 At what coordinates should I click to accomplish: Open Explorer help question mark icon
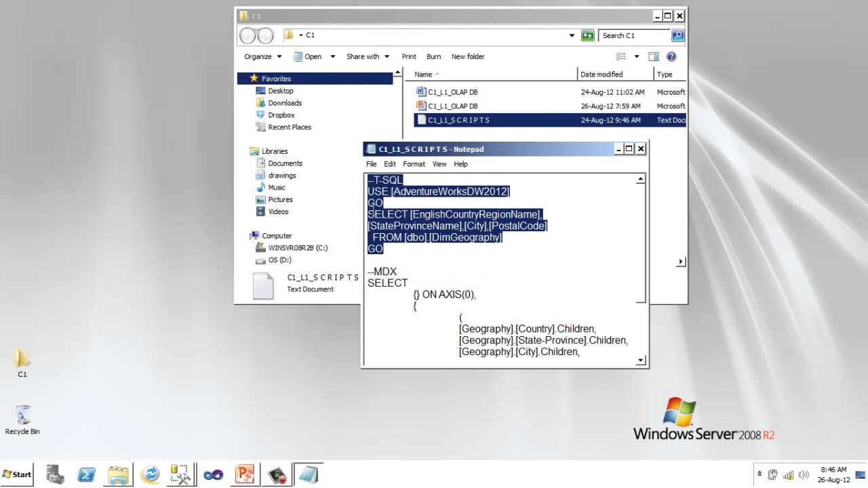pos(671,57)
